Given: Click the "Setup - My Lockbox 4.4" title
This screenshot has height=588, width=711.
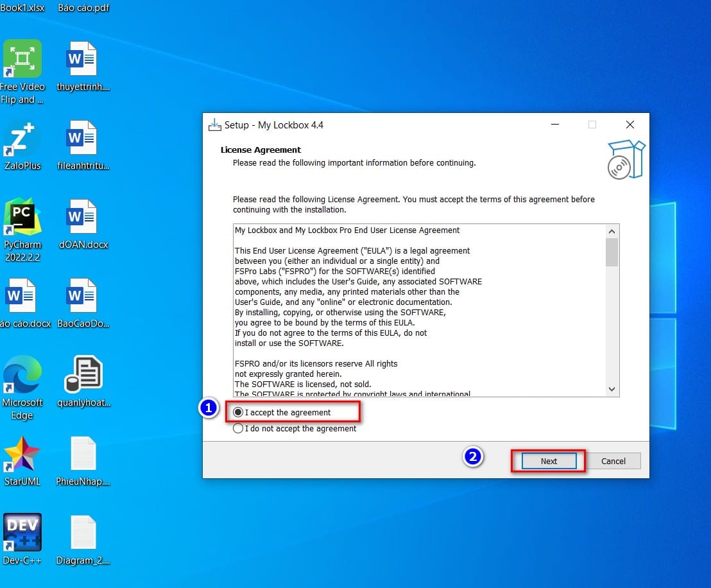Looking at the screenshot, I should pos(274,125).
